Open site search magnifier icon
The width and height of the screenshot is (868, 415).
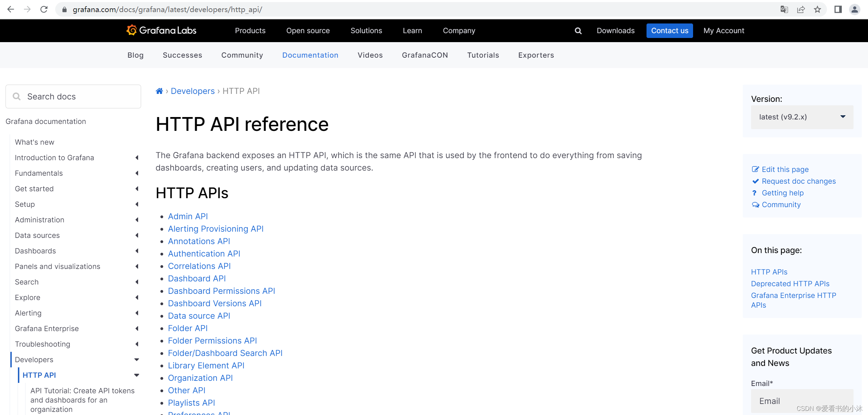578,31
